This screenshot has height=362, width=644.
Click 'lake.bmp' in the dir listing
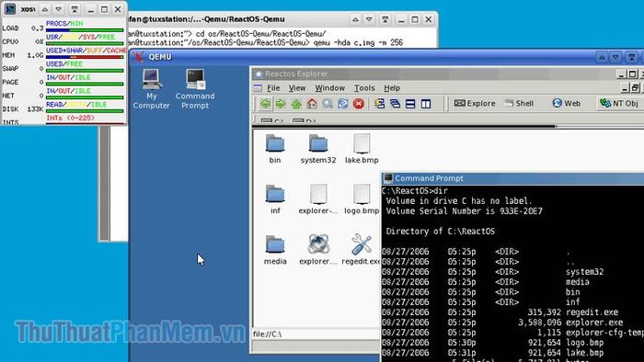point(584,353)
